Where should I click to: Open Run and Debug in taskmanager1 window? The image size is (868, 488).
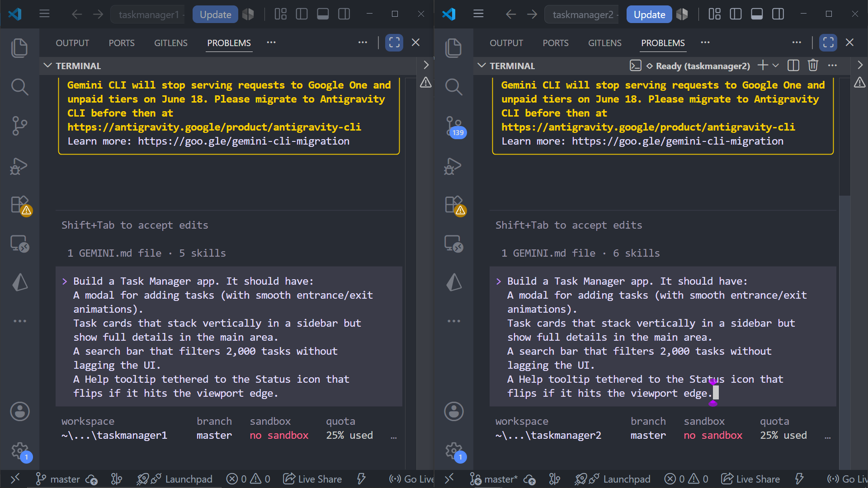[19, 166]
